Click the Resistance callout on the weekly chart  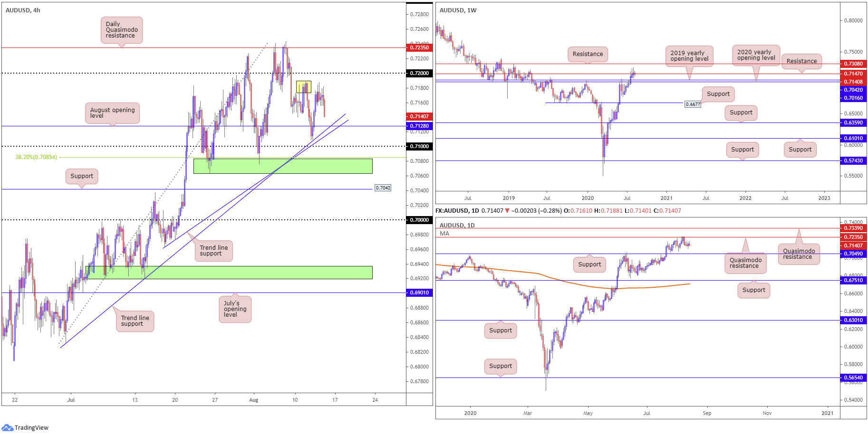pos(588,54)
